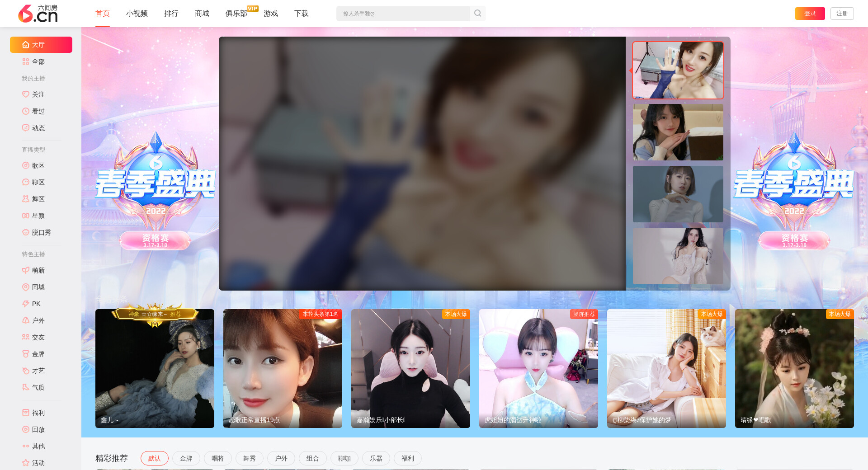Click the PK lightning icon

pyautogui.click(x=26, y=304)
